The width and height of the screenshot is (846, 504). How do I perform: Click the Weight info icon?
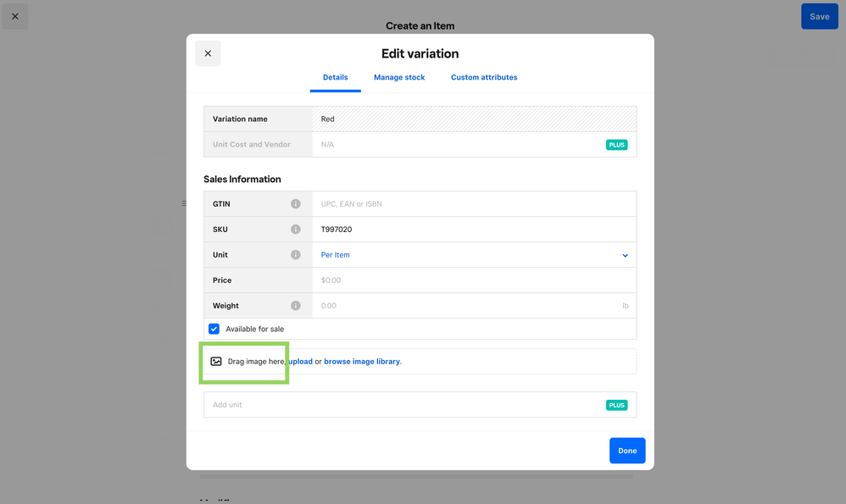tap(296, 306)
